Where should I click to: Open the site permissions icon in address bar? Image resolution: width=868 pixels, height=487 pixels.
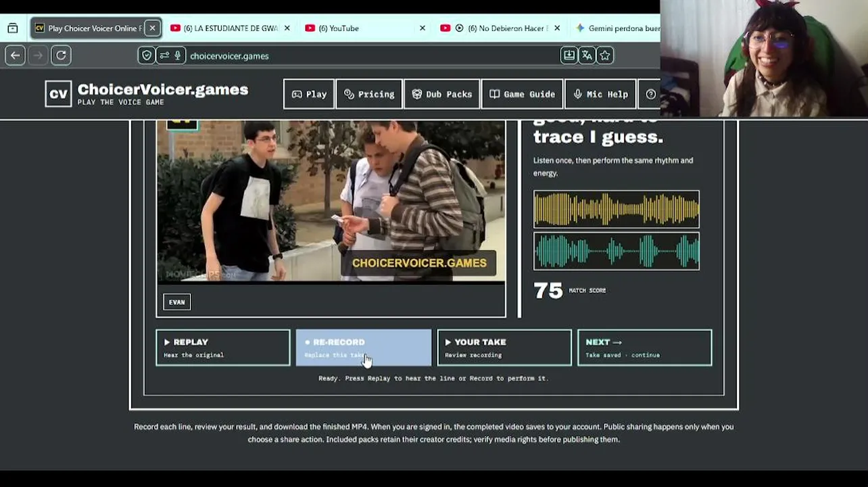click(164, 55)
